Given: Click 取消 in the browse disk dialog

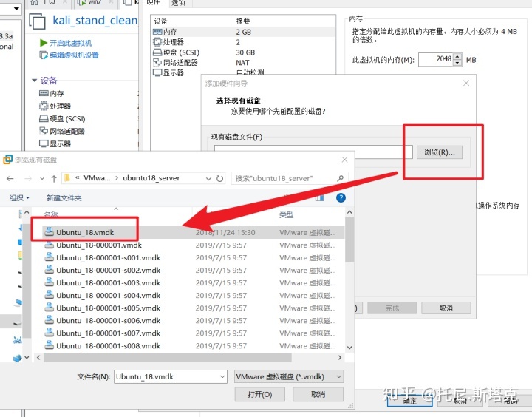Looking at the screenshot, I should pos(318,394).
